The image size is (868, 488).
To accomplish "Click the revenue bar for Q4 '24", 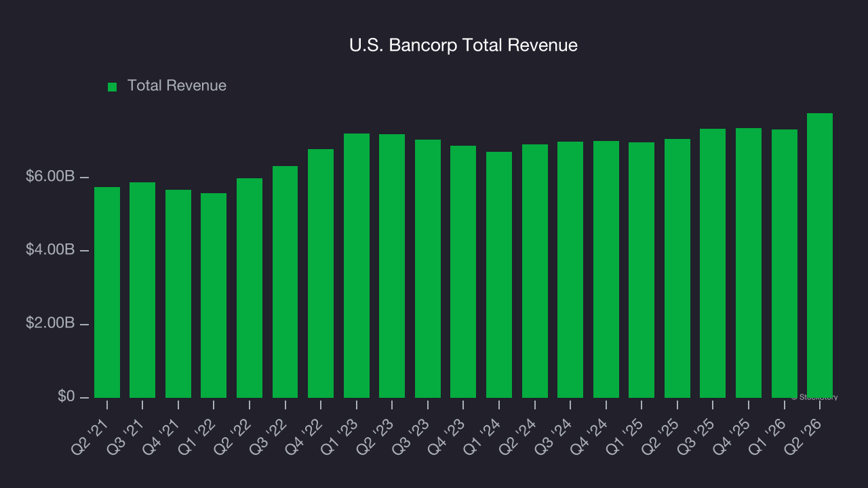I will click(606, 269).
